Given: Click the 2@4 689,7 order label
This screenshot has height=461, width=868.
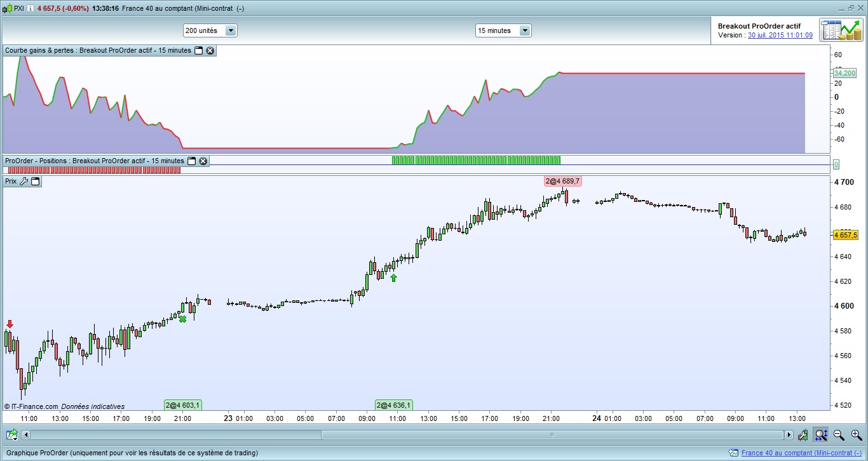Looking at the screenshot, I should coord(562,181).
